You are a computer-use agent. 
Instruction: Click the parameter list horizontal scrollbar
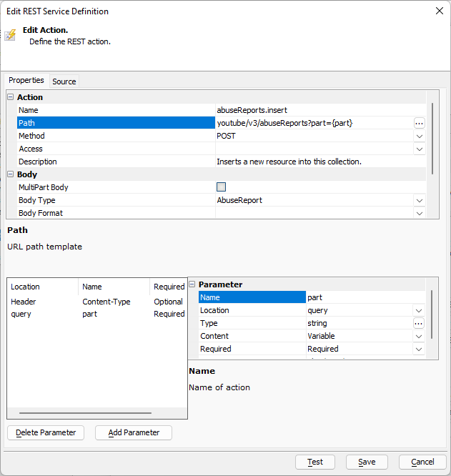[x=85, y=413]
